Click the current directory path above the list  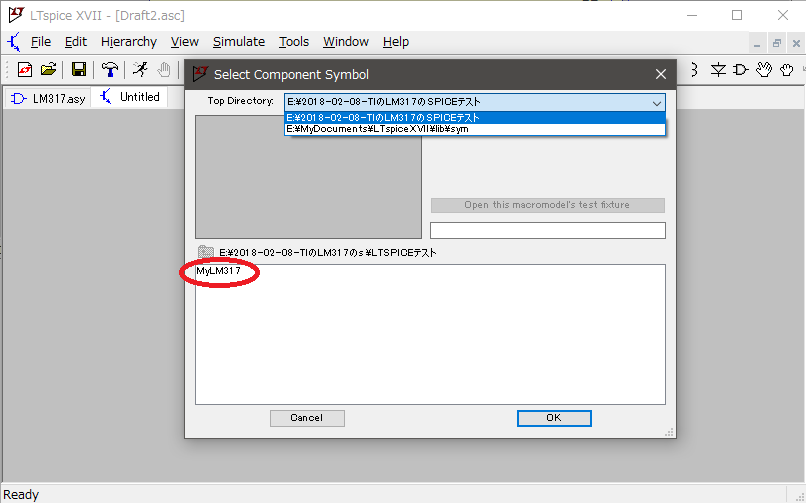pyautogui.click(x=327, y=252)
